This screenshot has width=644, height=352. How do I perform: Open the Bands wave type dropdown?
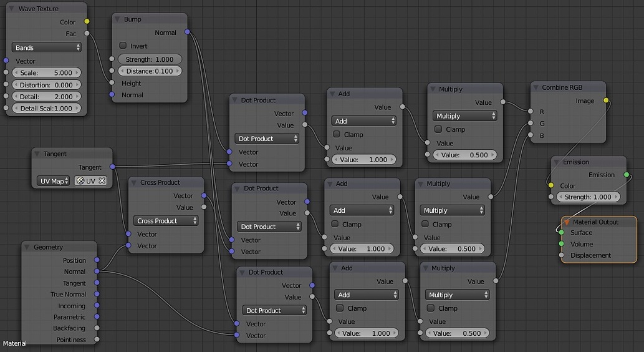point(46,47)
